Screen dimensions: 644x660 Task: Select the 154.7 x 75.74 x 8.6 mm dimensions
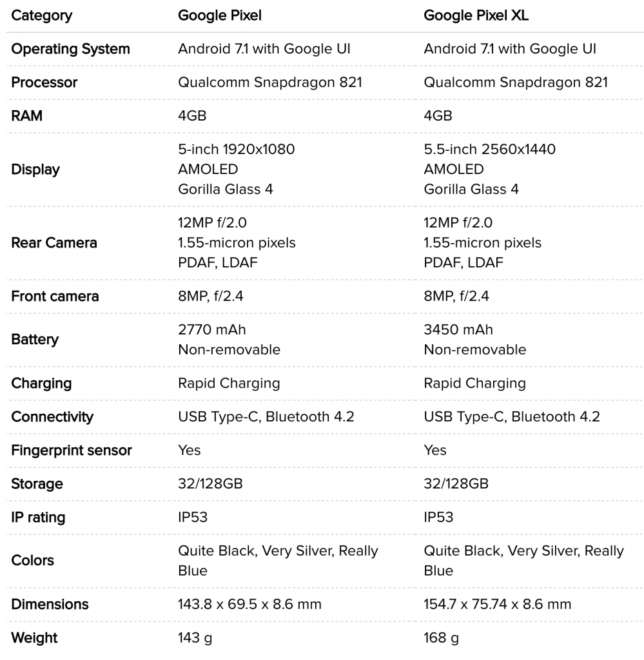coord(498,605)
